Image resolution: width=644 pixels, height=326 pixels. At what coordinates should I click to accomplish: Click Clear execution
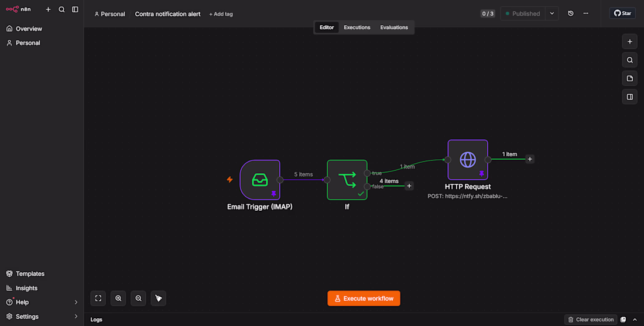(x=591, y=320)
